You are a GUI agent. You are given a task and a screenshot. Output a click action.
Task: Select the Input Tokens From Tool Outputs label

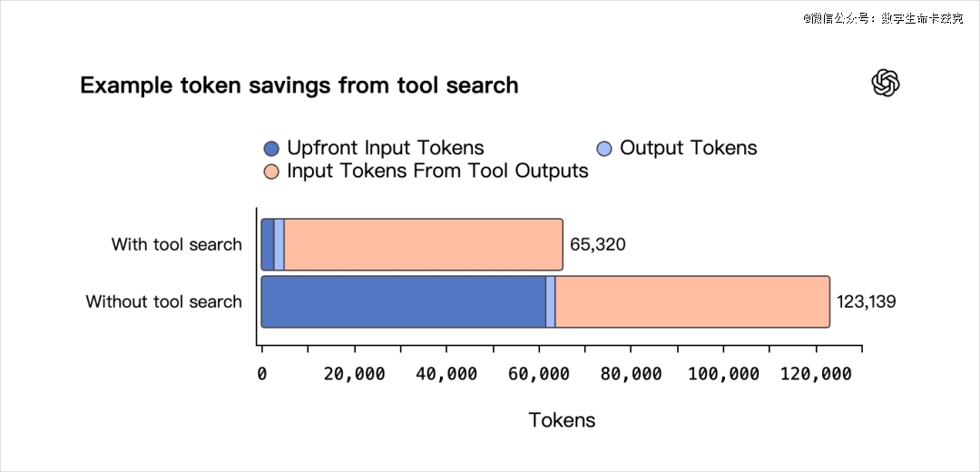437,171
